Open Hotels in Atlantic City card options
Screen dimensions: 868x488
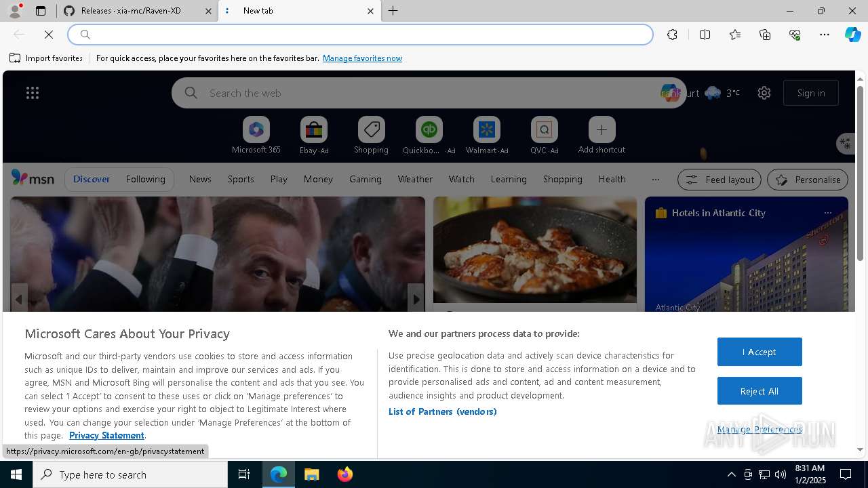pos(827,213)
